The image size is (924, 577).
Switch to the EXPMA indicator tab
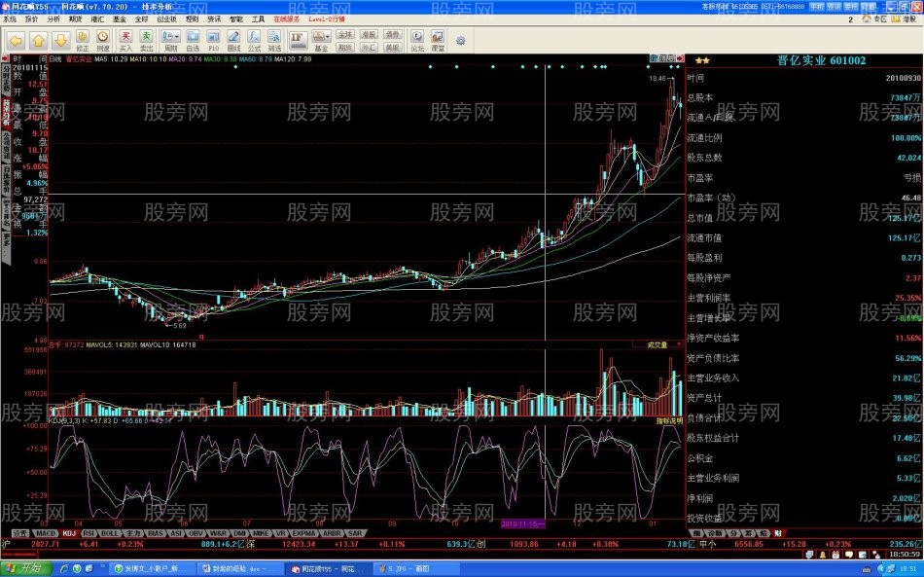click(x=303, y=533)
